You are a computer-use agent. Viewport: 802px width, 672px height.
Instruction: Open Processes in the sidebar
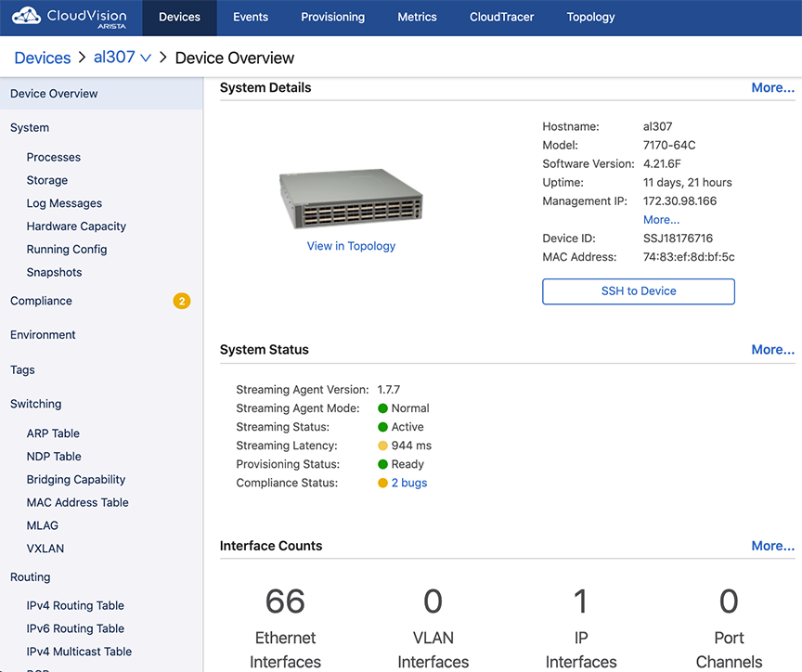(54, 158)
